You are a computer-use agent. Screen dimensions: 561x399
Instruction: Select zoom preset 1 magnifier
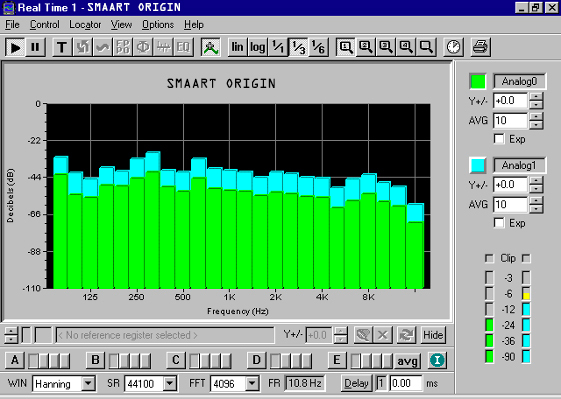pos(346,47)
